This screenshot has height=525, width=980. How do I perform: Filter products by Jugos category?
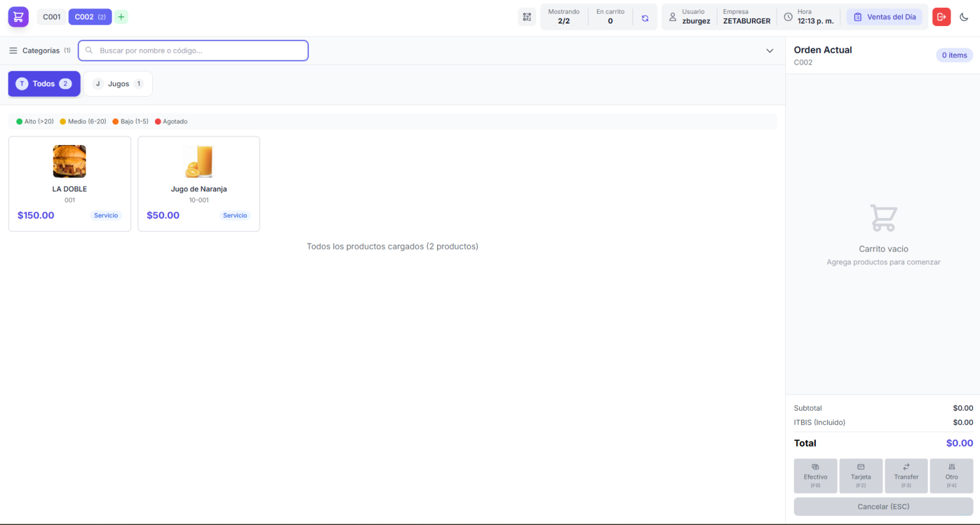click(x=118, y=84)
